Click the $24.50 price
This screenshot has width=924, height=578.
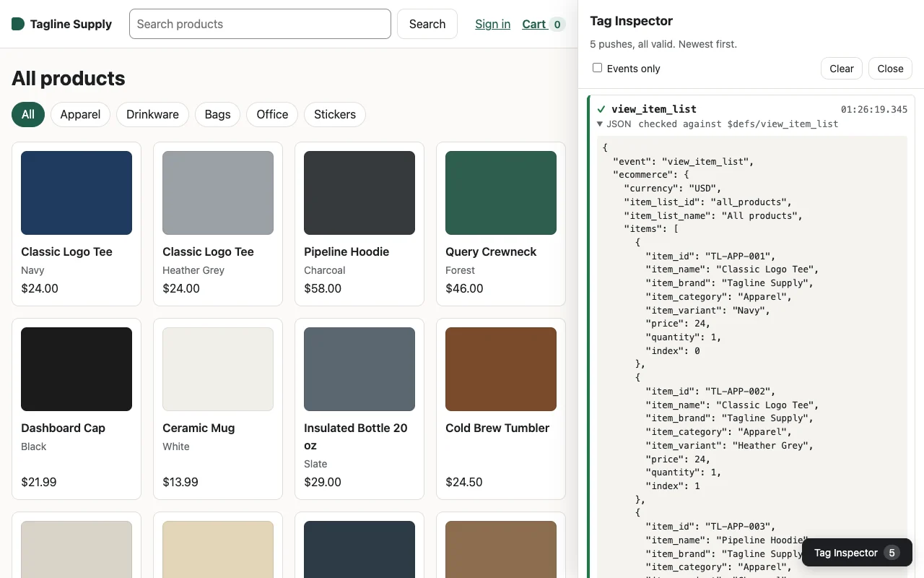(464, 482)
